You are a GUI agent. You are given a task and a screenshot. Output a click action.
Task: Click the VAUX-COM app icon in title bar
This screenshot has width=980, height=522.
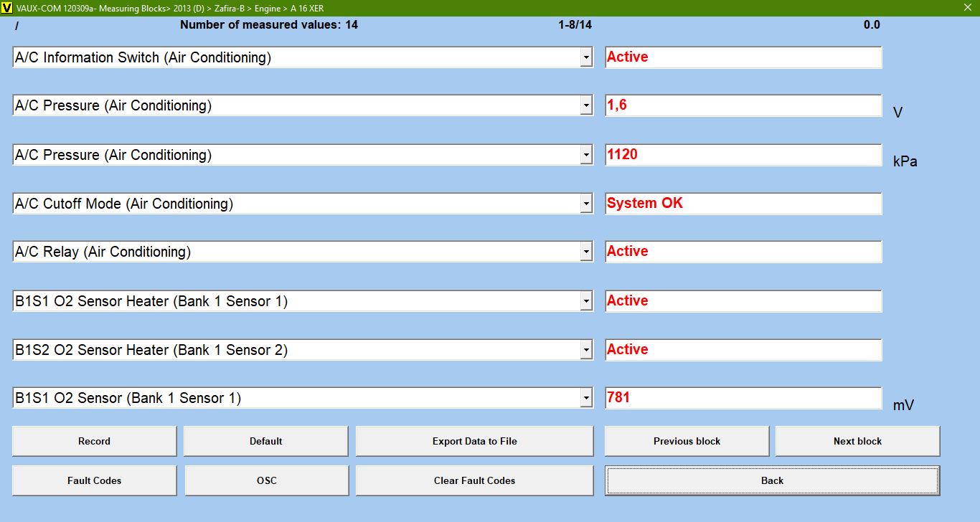[x=7, y=8]
